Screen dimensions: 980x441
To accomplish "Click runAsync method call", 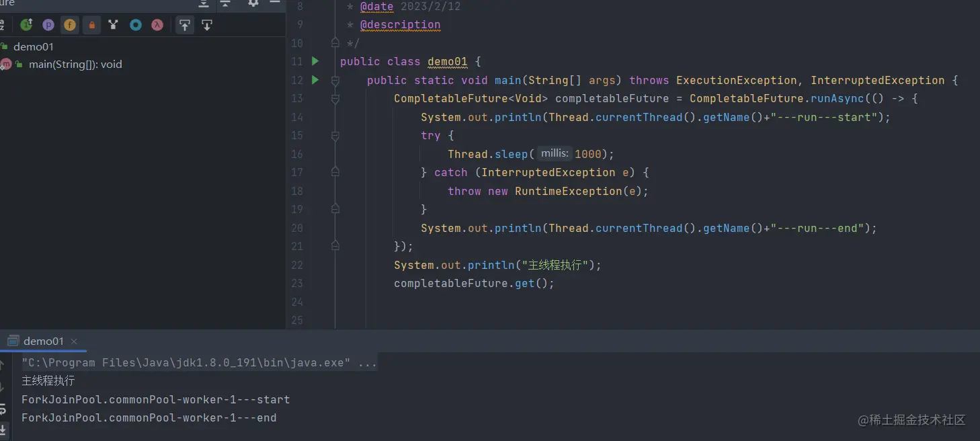I will pyautogui.click(x=837, y=99).
